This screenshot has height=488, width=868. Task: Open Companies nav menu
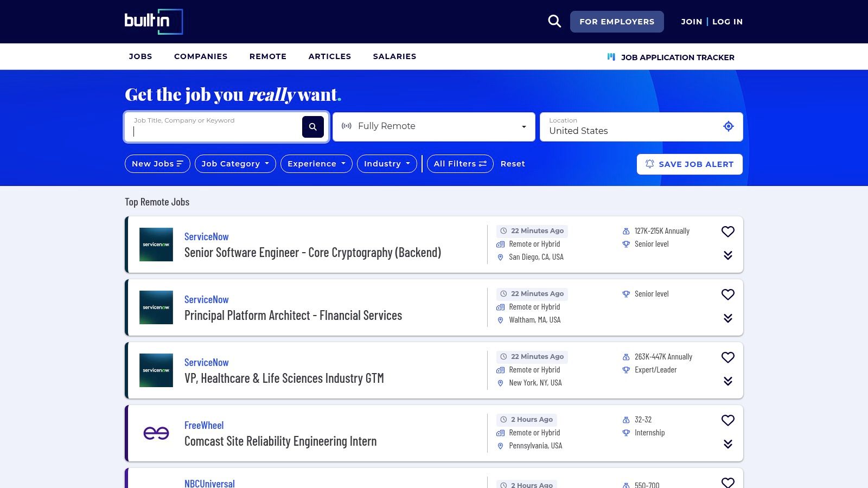[x=201, y=56]
